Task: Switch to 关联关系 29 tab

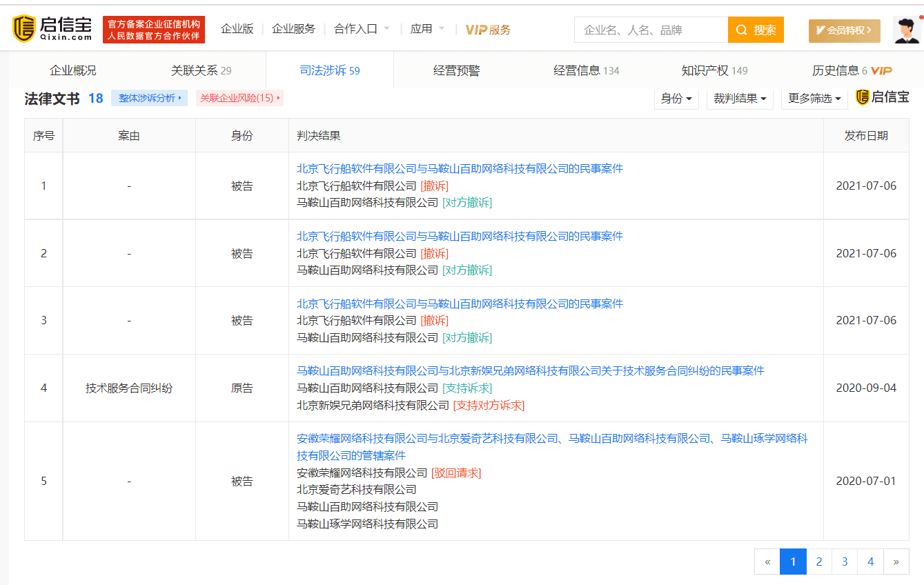Action: [x=201, y=70]
